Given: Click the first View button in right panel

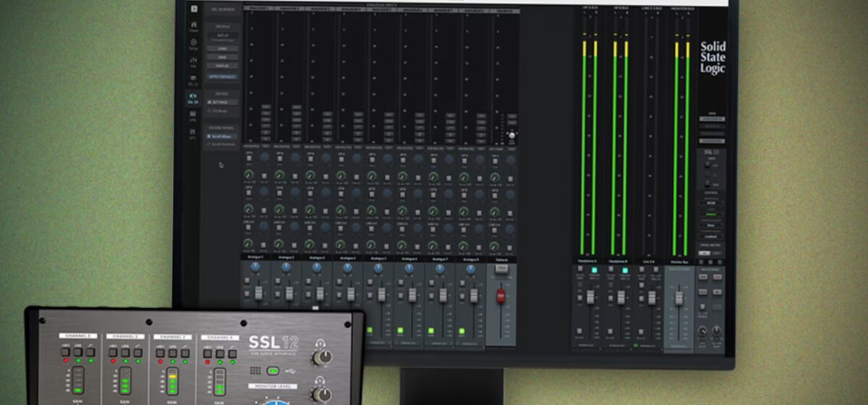Looking at the screenshot, I should pyautogui.click(x=712, y=119).
